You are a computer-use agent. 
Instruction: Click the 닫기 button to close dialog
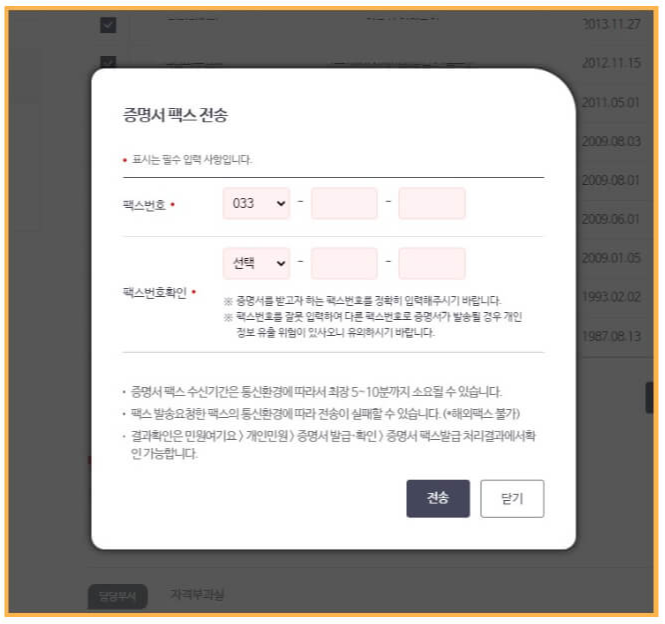[x=512, y=498]
